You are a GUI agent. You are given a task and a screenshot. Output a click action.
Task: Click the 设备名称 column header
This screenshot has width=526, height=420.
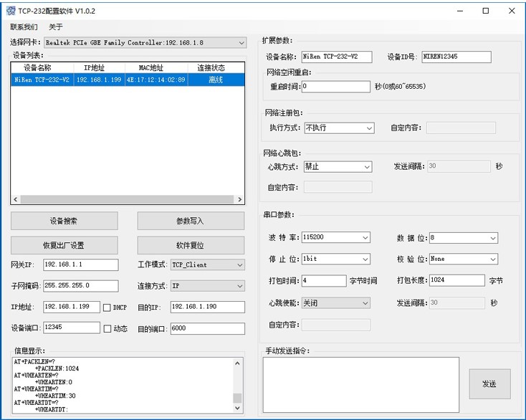click(x=42, y=68)
